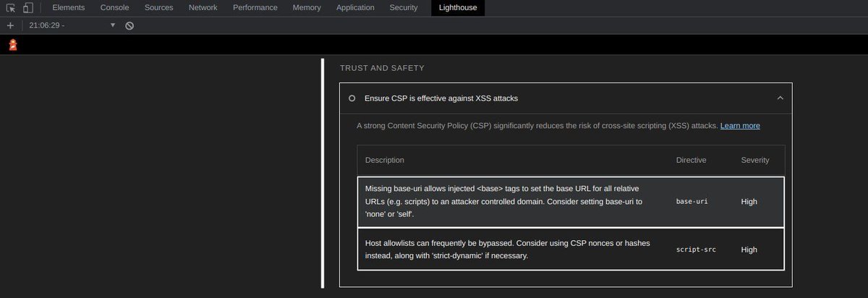
Task: Open the Sources tab
Action: point(159,8)
